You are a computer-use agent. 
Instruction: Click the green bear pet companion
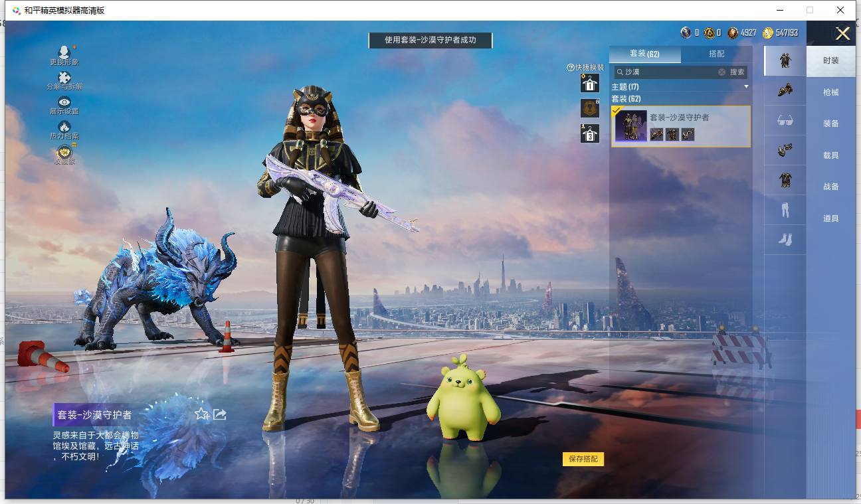click(463, 397)
